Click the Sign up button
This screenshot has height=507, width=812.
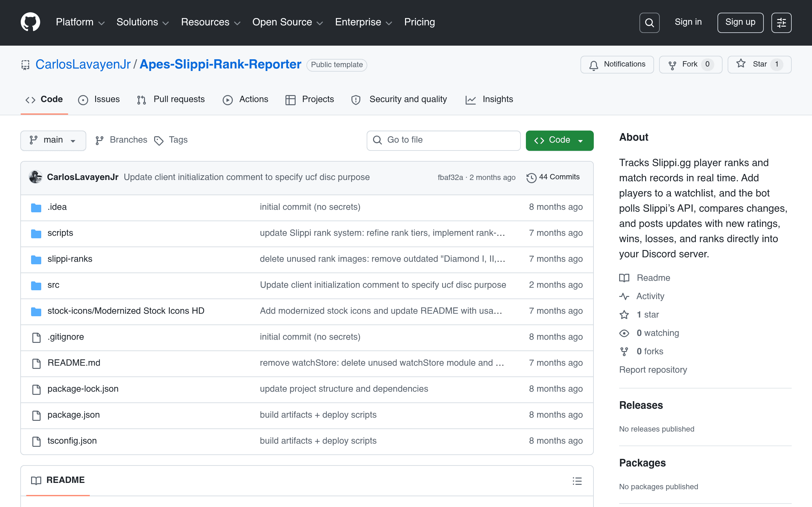tap(740, 22)
